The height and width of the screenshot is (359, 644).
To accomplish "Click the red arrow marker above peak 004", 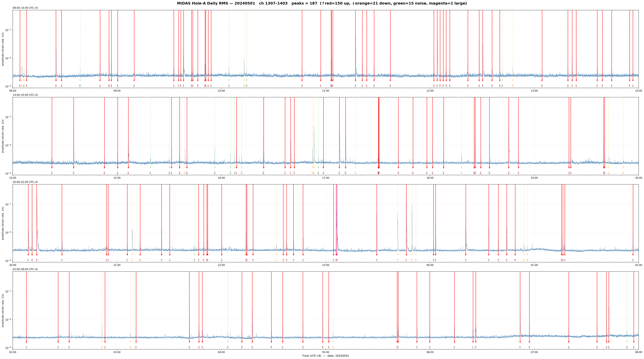I will click(x=56, y=80).
